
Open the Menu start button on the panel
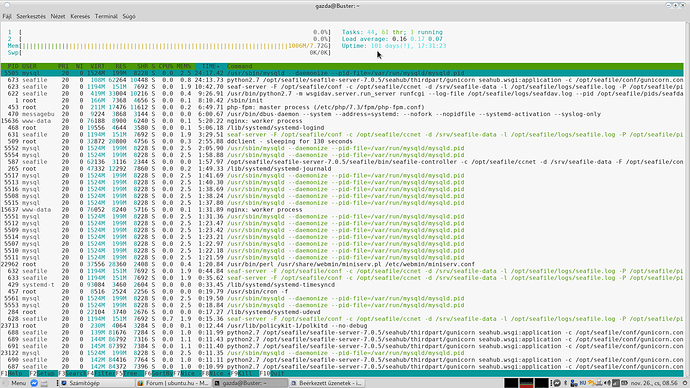coord(15,383)
